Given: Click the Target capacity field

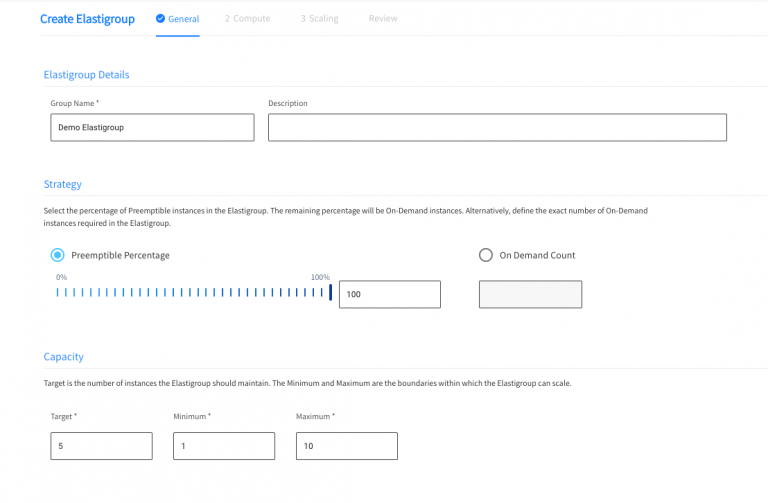Looking at the screenshot, I should click(x=101, y=446).
